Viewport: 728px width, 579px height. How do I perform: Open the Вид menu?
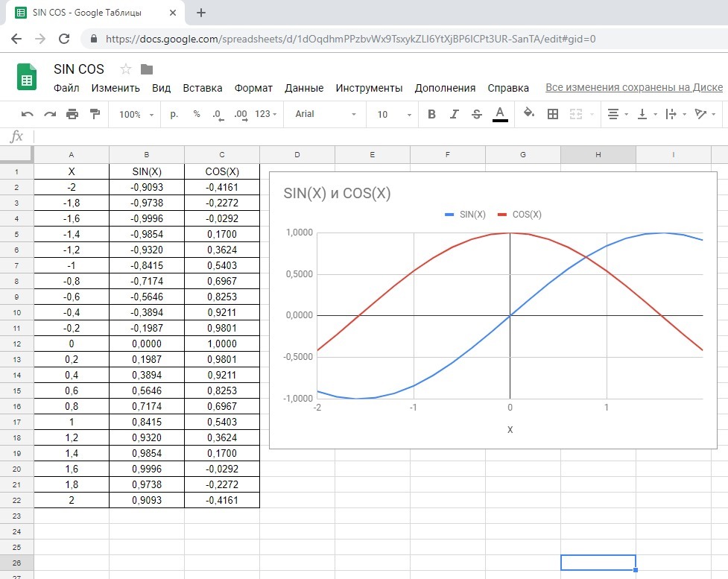(x=162, y=88)
